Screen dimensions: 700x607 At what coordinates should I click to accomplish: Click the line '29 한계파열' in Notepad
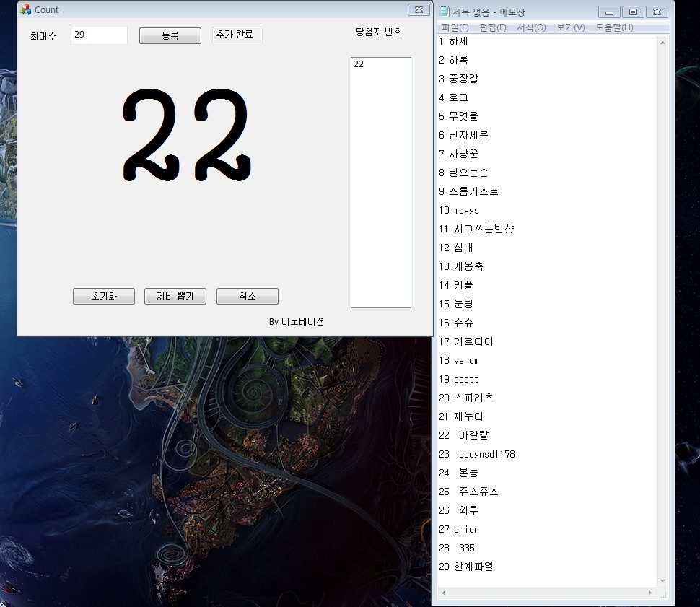point(466,567)
